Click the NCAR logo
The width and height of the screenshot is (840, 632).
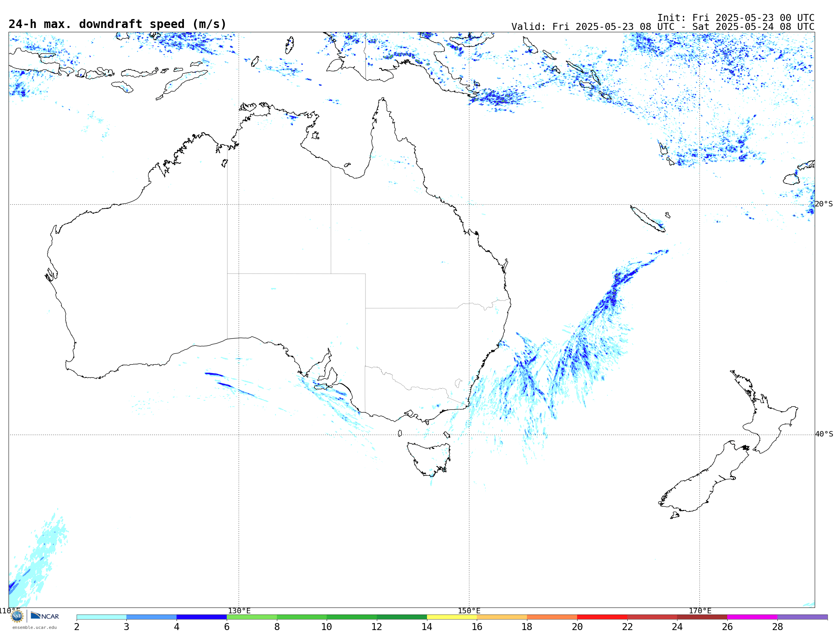click(45, 616)
